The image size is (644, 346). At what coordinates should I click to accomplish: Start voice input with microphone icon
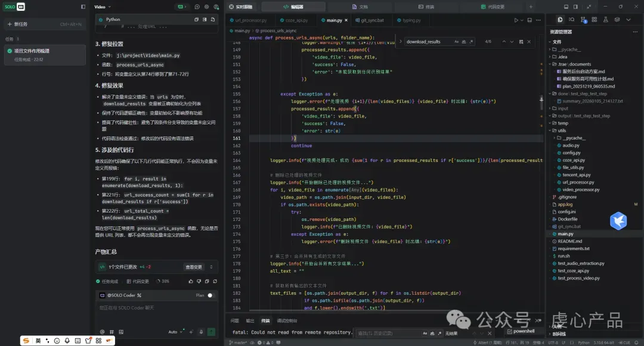point(202,332)
